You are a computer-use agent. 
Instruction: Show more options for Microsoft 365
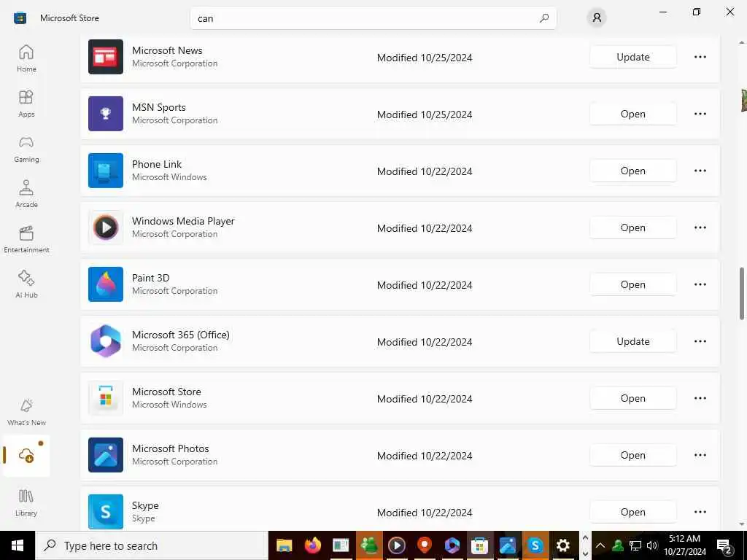tap(700, 341)
